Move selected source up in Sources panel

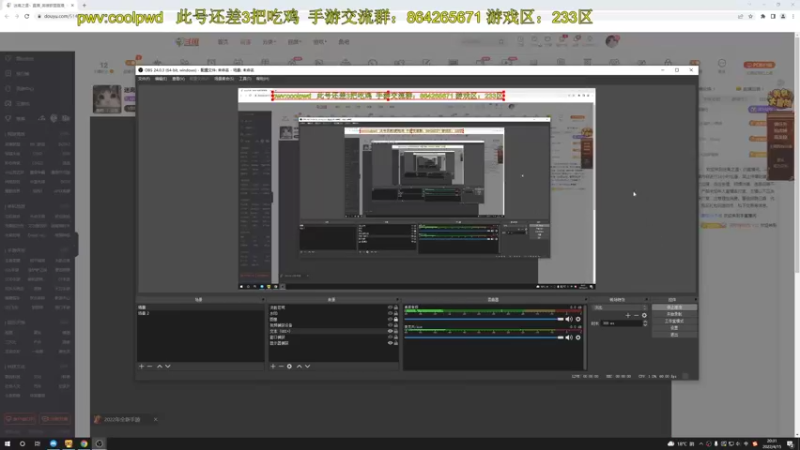coord(299,366)
